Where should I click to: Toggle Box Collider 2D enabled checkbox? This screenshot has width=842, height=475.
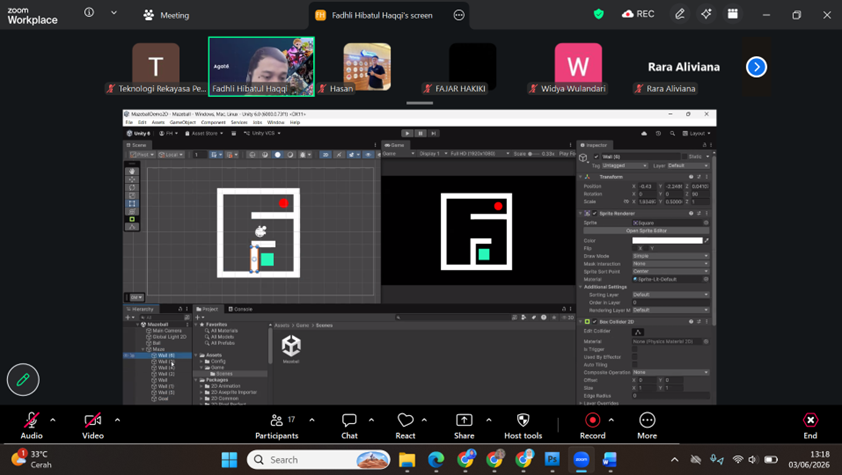(x=594, y=322)
